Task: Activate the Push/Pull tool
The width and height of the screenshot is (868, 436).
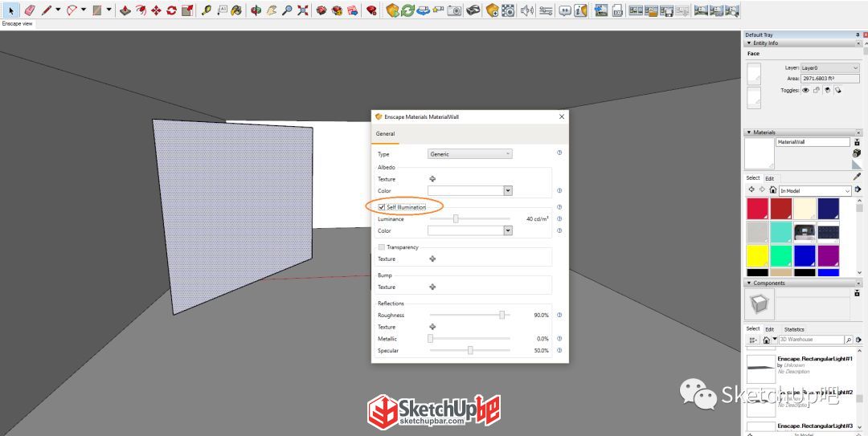Action: 125,10
